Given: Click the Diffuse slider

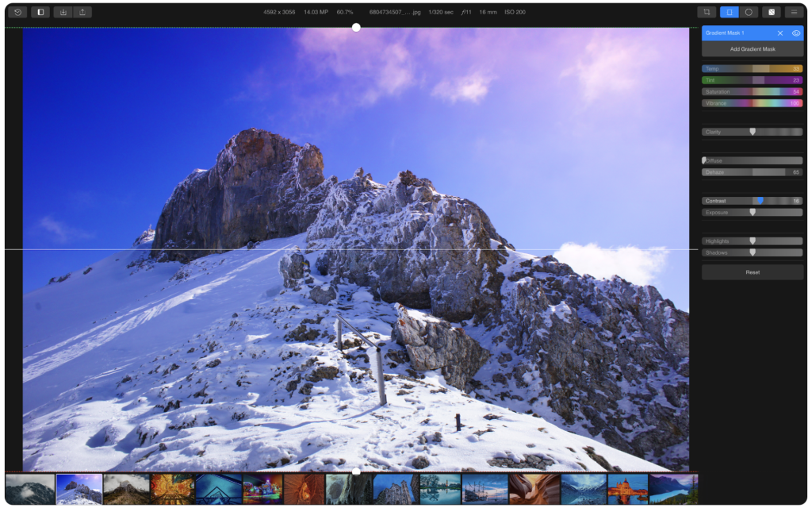Looking at the screenshot, I should click(x=753, y=160).
